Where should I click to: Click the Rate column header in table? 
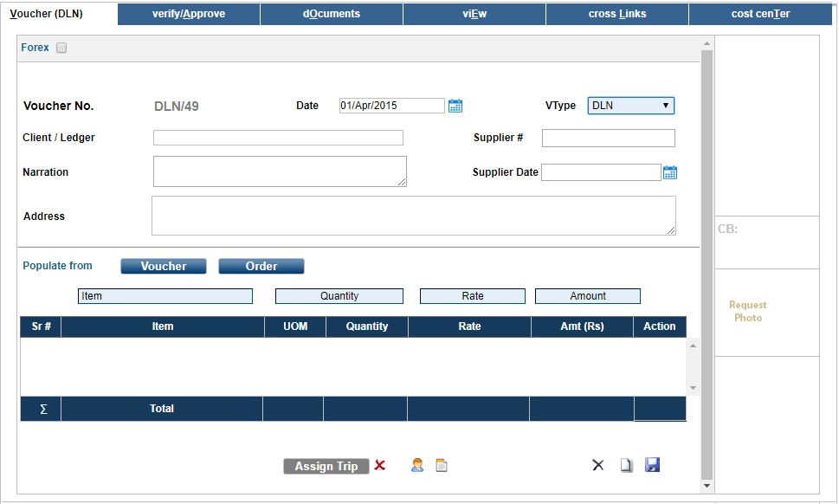[x=469, y=326]
